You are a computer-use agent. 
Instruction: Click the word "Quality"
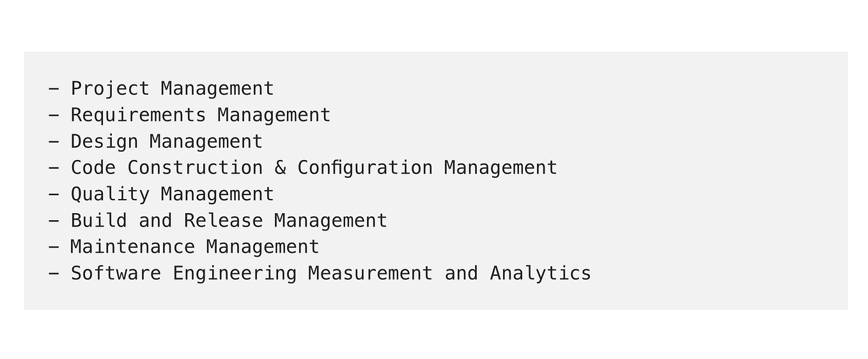pyautogui.click(x=109, y=195)
